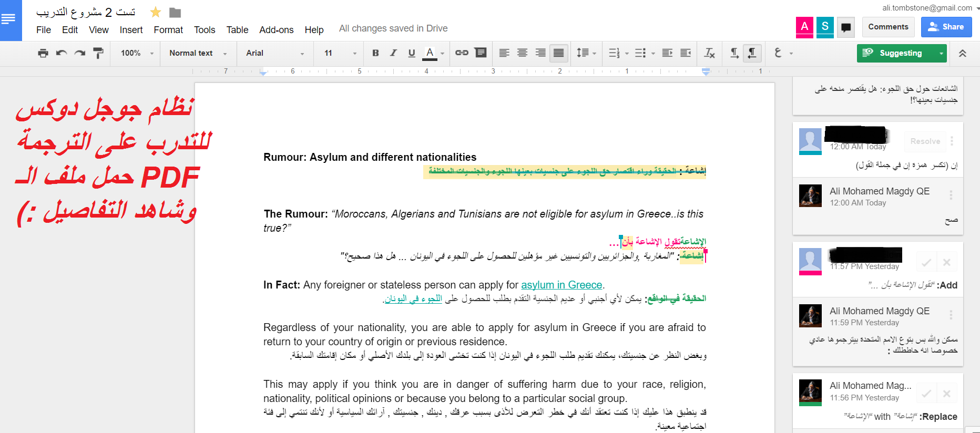
Task: Open the Docs home sidebar icon
Action: 11,20
